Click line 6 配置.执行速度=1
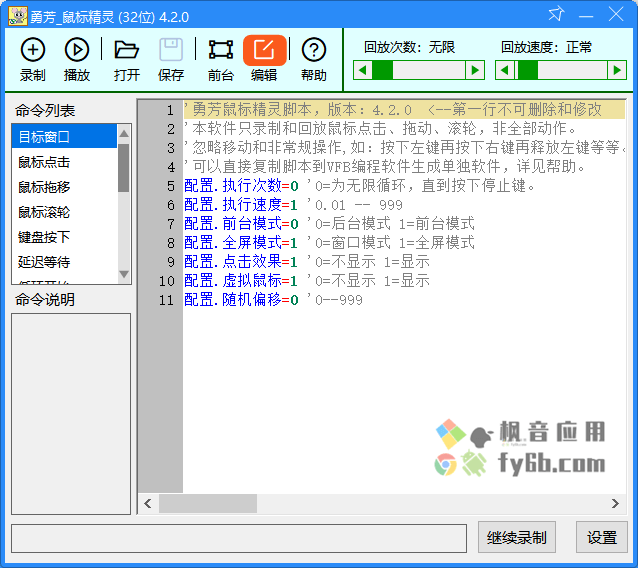Screen dimensions: 638x568 click(x=241, y=205)
